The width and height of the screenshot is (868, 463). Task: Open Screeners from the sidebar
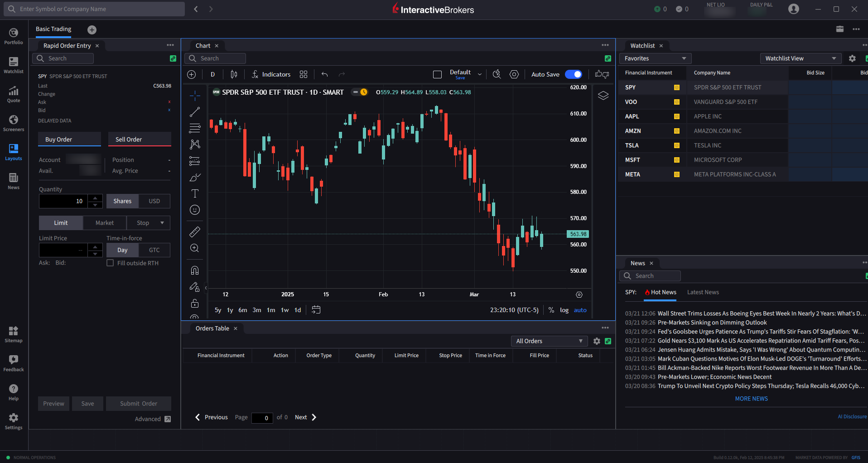coord(14,123)
